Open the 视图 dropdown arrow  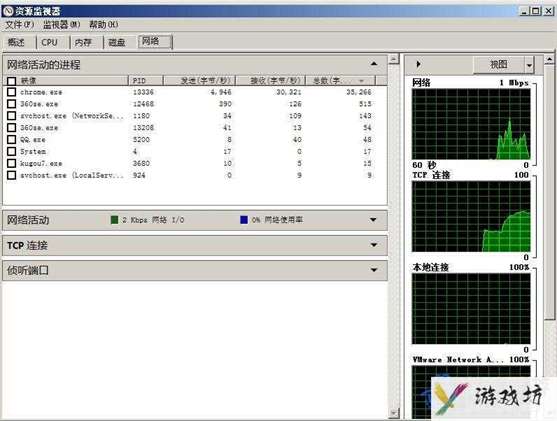(529, 65)
